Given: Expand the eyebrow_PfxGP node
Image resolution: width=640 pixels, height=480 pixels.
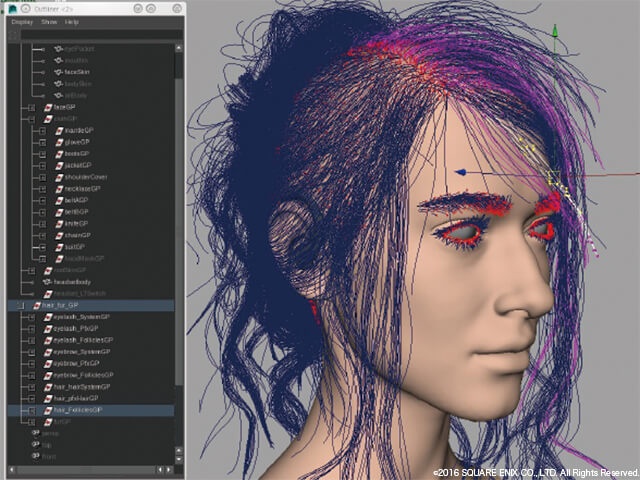Looking at the screenshot, I should click(x=31, y=364).
